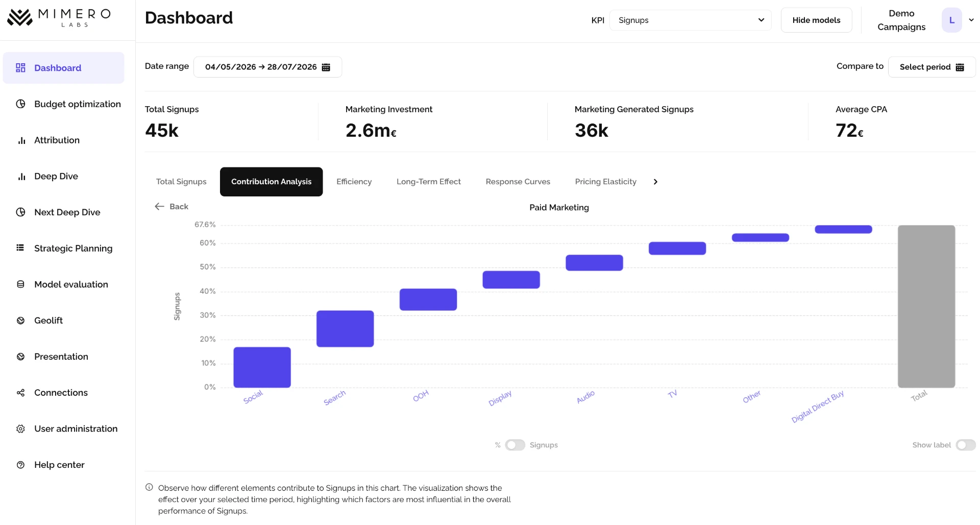Click the Dashboard grid icon in sidebar
Screen dimensions: 980x525
(x=20, y=68)
